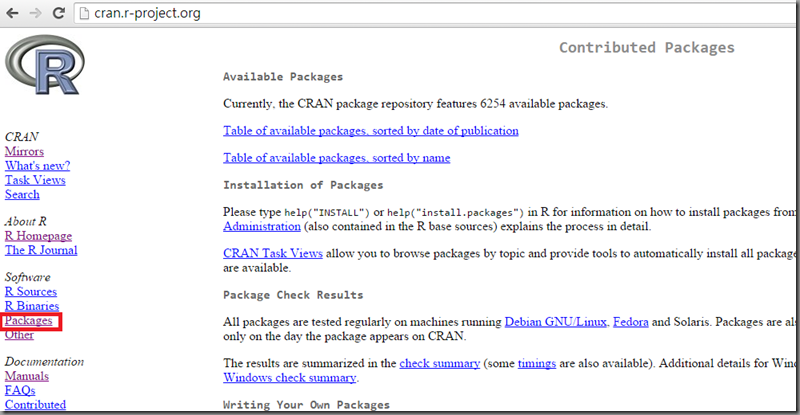The width and height of the screenshot is (800, 415).
Task: Click the browser forward arrow
Action: (x=36, y=14)
